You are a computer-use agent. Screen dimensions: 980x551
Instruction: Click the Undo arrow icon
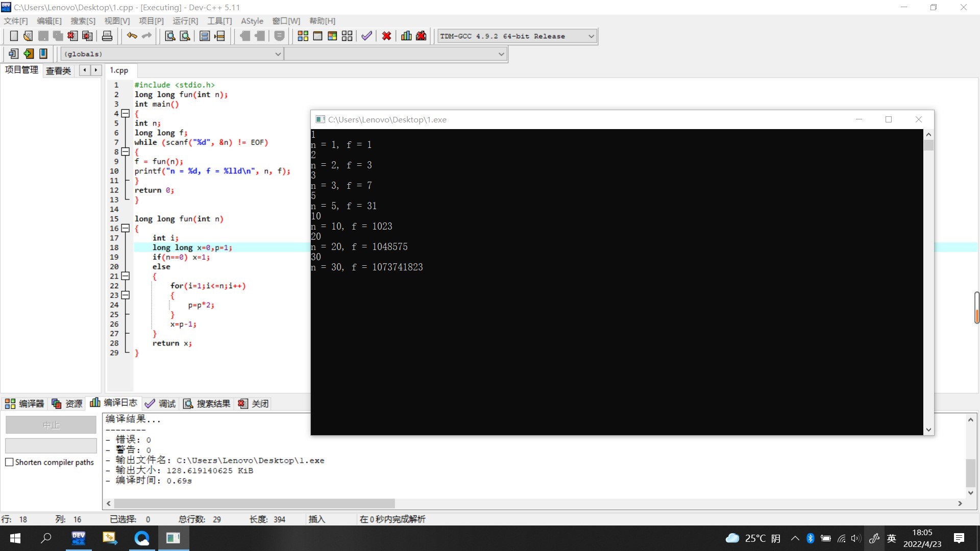pos(132,36)
